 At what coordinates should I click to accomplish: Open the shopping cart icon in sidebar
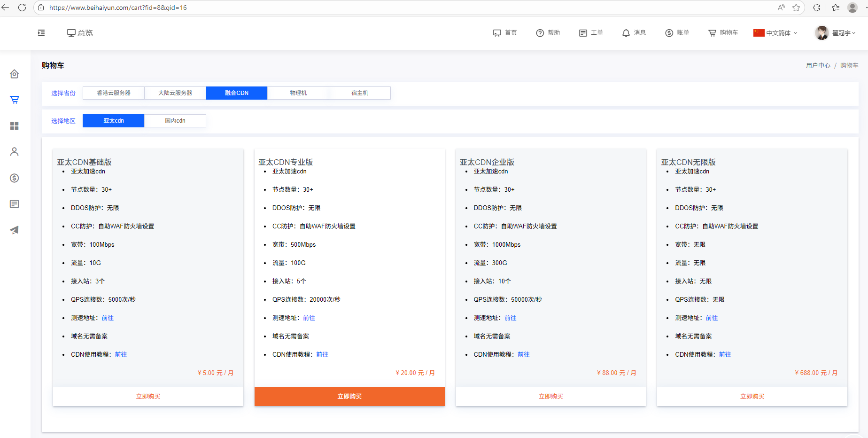[15, 100]
